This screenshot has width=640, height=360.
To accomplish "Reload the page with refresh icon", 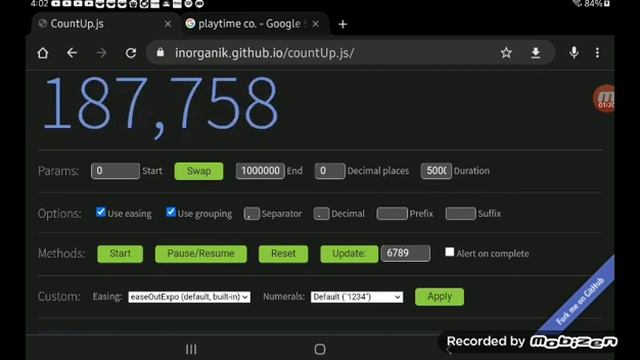I will tap(131, 53).
